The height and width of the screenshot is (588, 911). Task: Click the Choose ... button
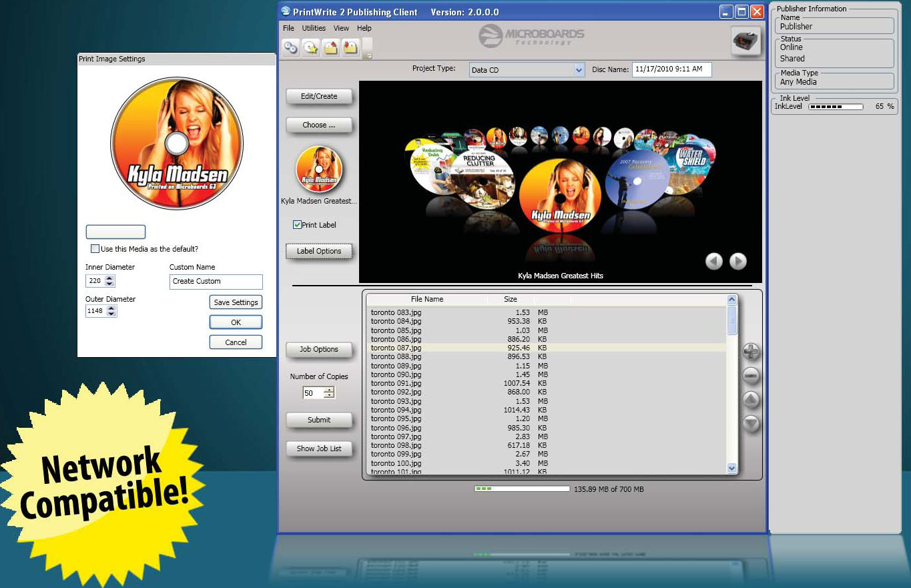coord(319,125)
